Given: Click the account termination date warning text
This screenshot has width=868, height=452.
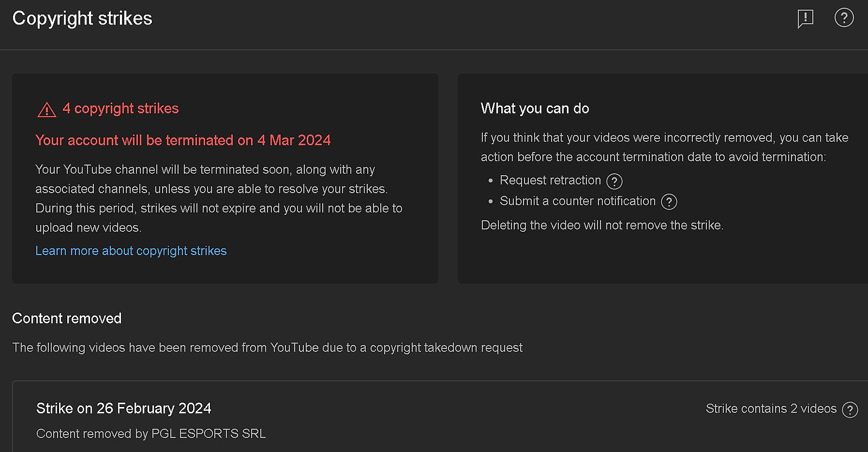Looking at the screenshot, I should click(183, 141).
